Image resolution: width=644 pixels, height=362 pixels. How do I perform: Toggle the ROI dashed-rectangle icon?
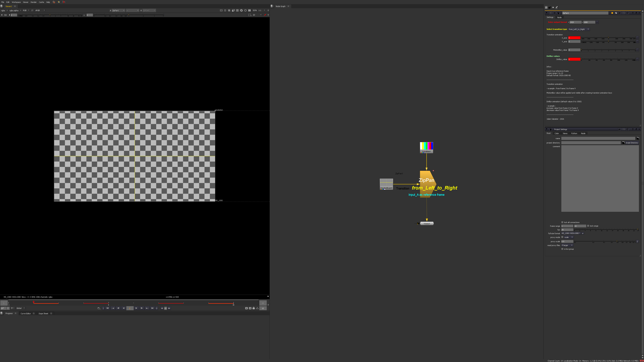pos(249,15)
